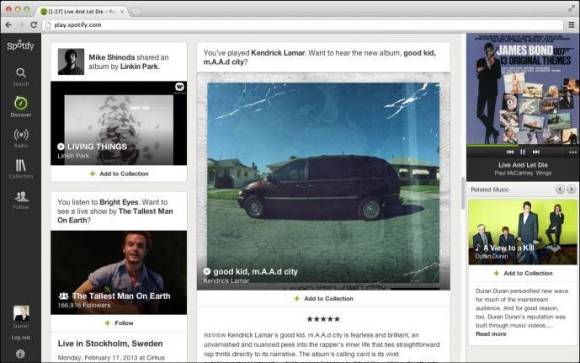Screen dimensions: 580x363
Task: Show next Related Music item
Action: (571, 189)
